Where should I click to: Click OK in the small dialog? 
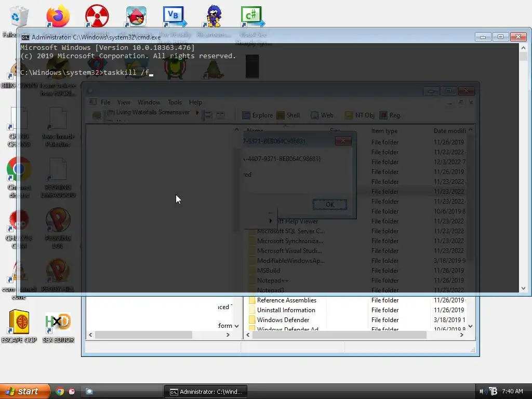point(330,205)
